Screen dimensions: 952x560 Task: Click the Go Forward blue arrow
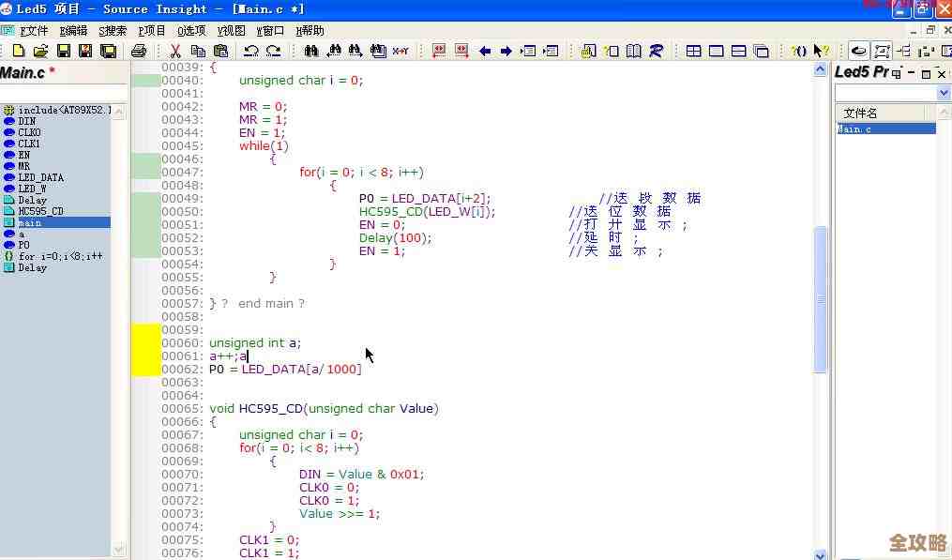point(506,51)
